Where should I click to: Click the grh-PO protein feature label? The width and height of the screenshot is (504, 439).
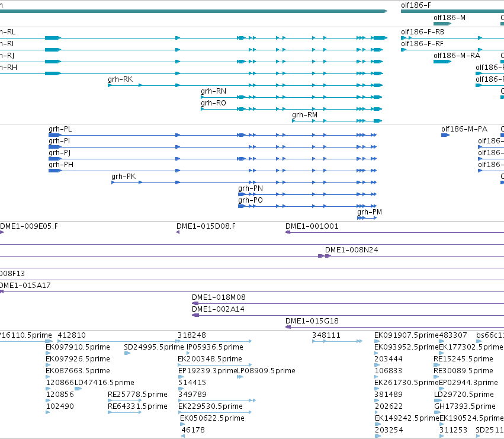coord(251,201)
